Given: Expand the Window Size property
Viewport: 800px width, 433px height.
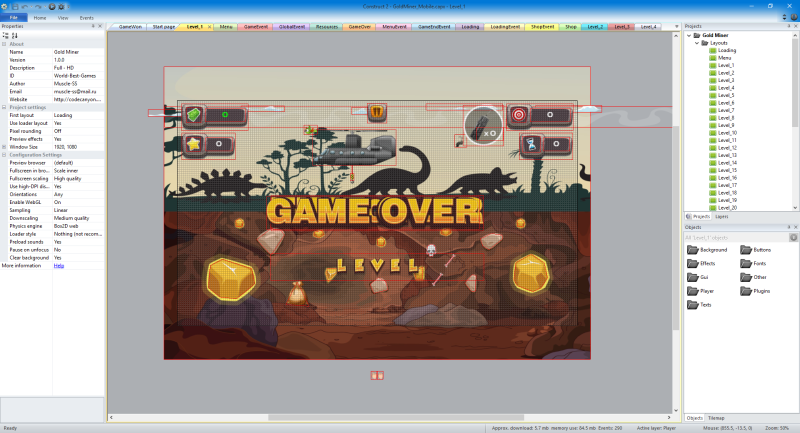Looking at the screenshot, I should [4, 147].
